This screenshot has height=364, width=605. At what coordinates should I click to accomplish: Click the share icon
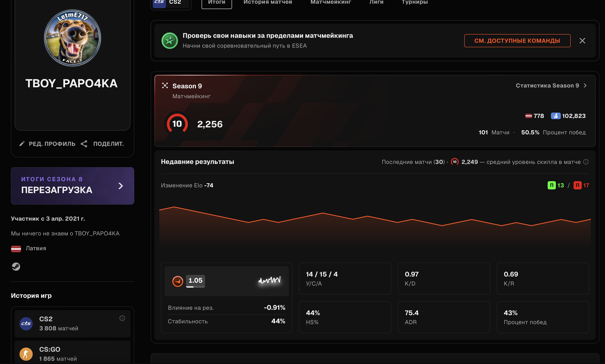coord(84,144)
